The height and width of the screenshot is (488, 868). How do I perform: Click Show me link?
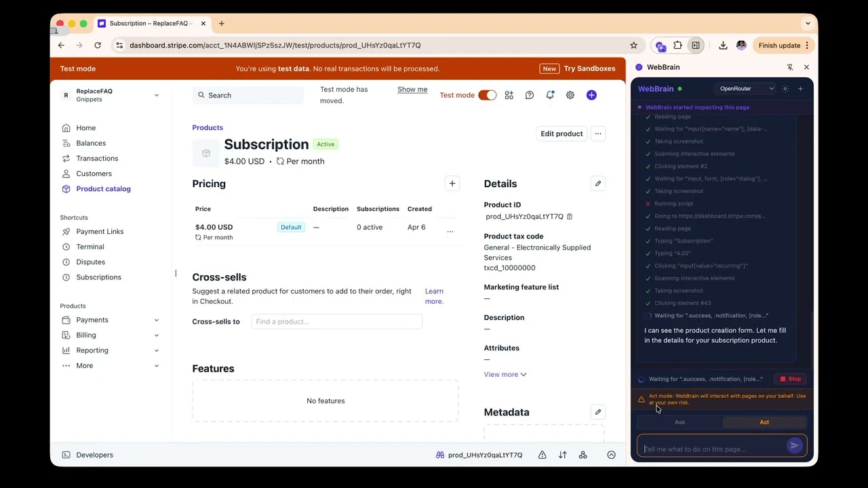[x=412, y=89]
